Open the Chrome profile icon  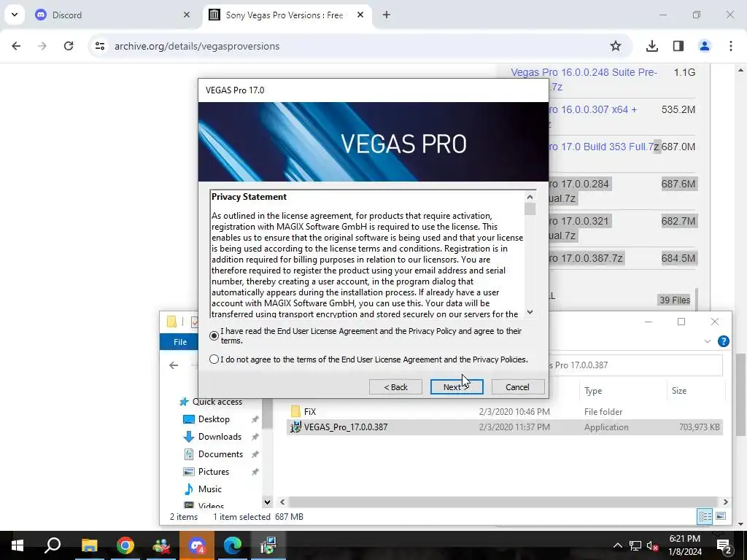[x=705, y=46]
